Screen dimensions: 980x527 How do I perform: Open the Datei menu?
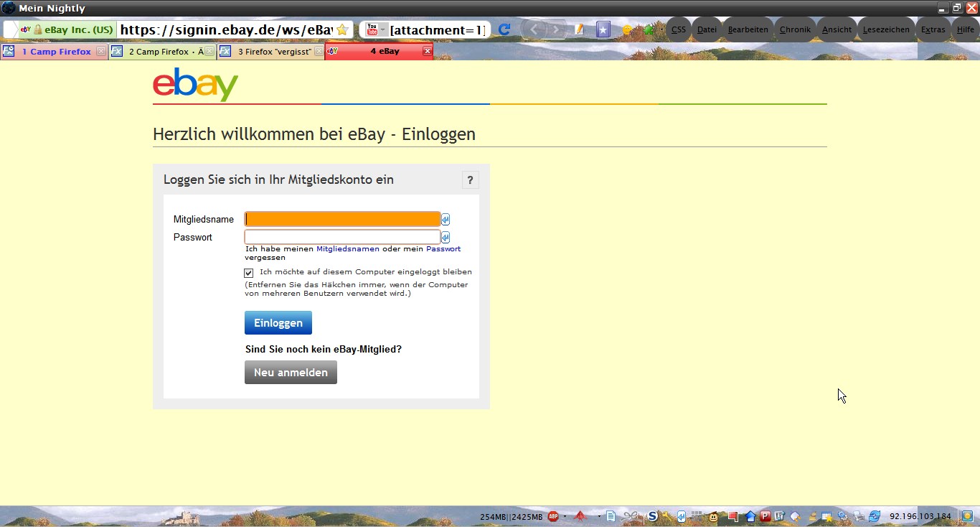coord(707,29)
